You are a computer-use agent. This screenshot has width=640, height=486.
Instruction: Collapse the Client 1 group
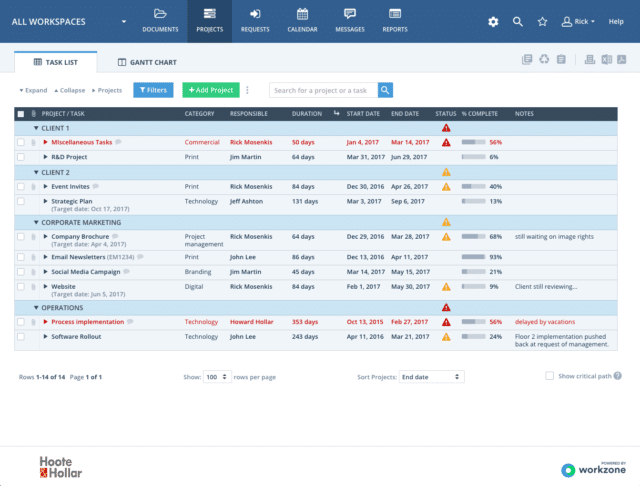(37, 128)
